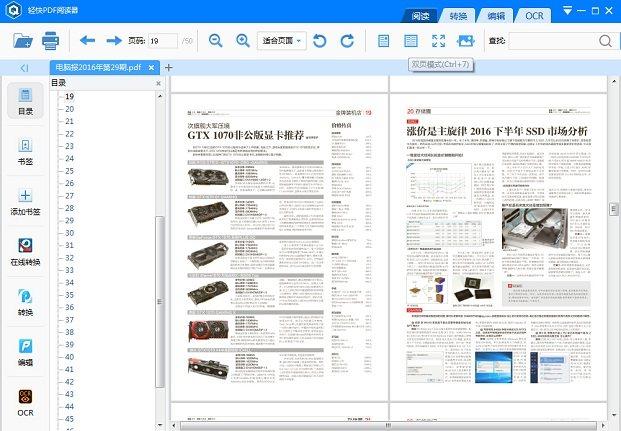Open the 适合页面 zoom dropdown
621x431 pixels.
[281, 40]
